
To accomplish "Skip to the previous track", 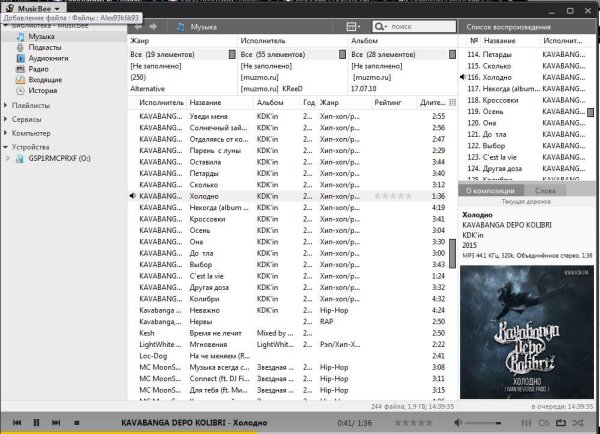I will 17,423.
